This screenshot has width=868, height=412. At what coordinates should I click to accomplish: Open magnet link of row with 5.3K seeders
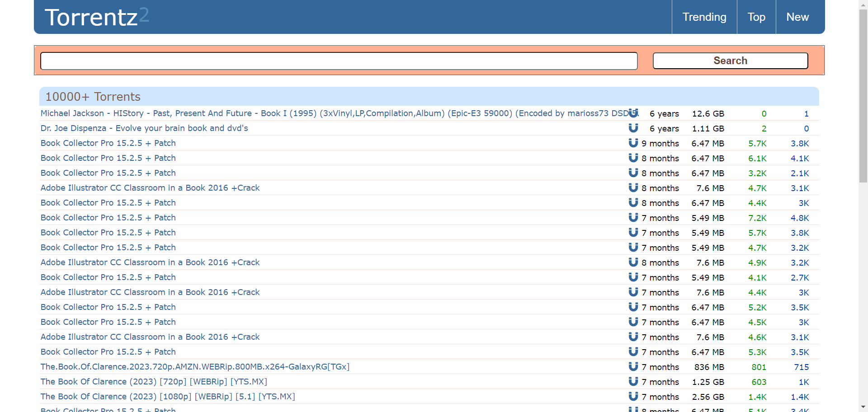point(633,351)
